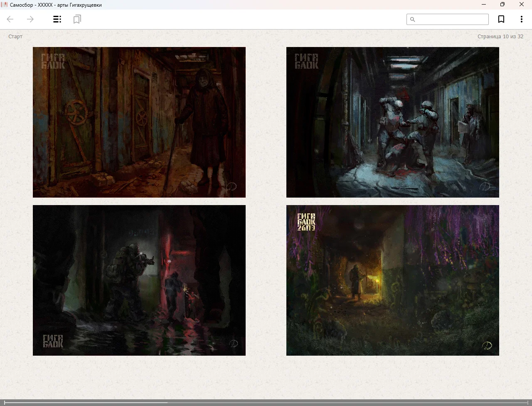Open the soldiers fighting in blue corridor artwork
532x406 pixels.
click(392, 122)
